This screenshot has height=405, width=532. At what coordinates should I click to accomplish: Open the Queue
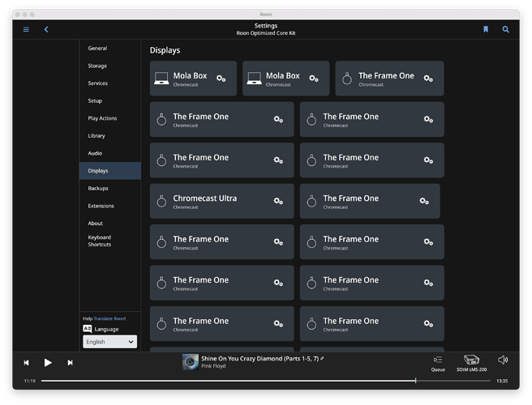click(438, 364)
